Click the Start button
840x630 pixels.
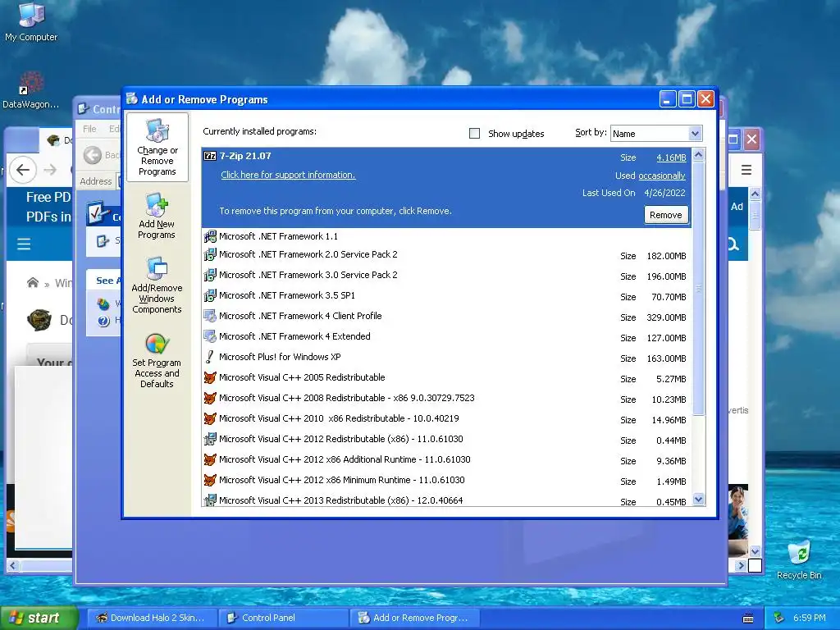(39, 618)
